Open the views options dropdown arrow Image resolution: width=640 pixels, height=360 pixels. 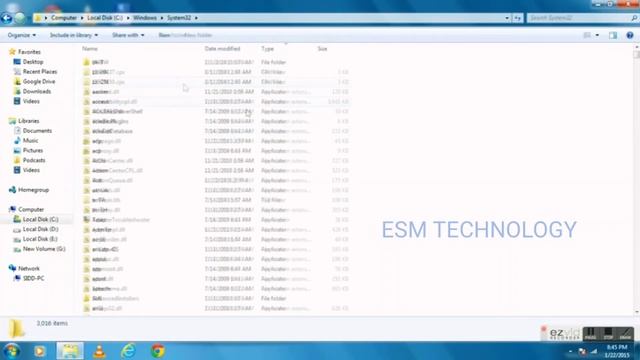click(597, 36)
